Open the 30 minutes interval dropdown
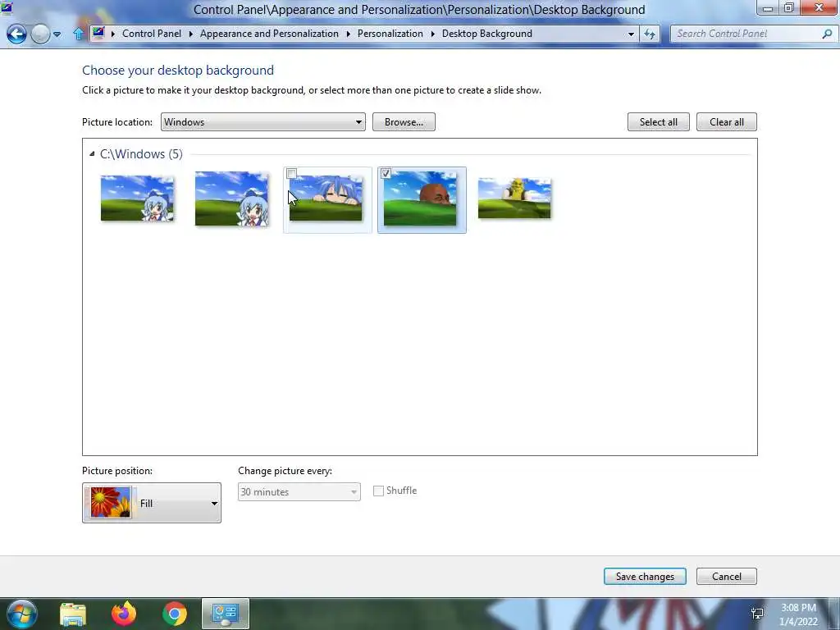840x630 pixels. (299, 492)
